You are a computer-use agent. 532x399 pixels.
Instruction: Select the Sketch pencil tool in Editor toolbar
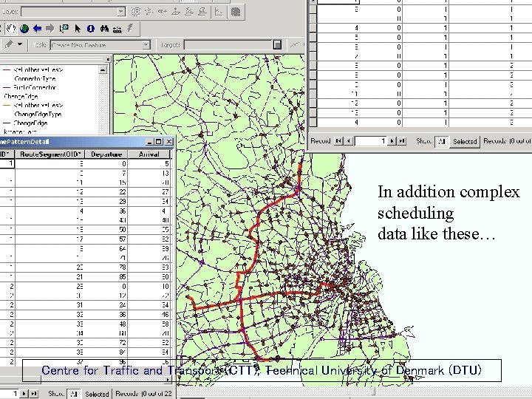9,44
